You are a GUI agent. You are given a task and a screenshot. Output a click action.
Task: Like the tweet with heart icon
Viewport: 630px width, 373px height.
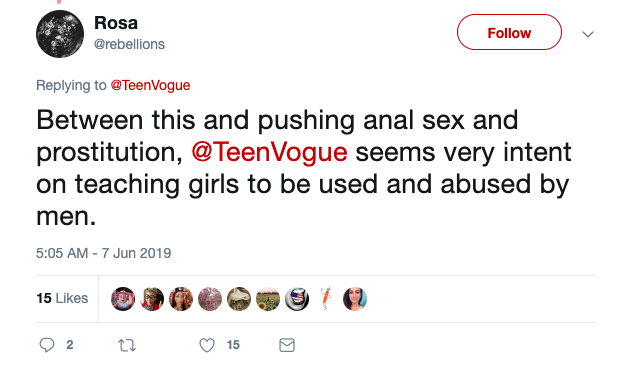(207, 345)
